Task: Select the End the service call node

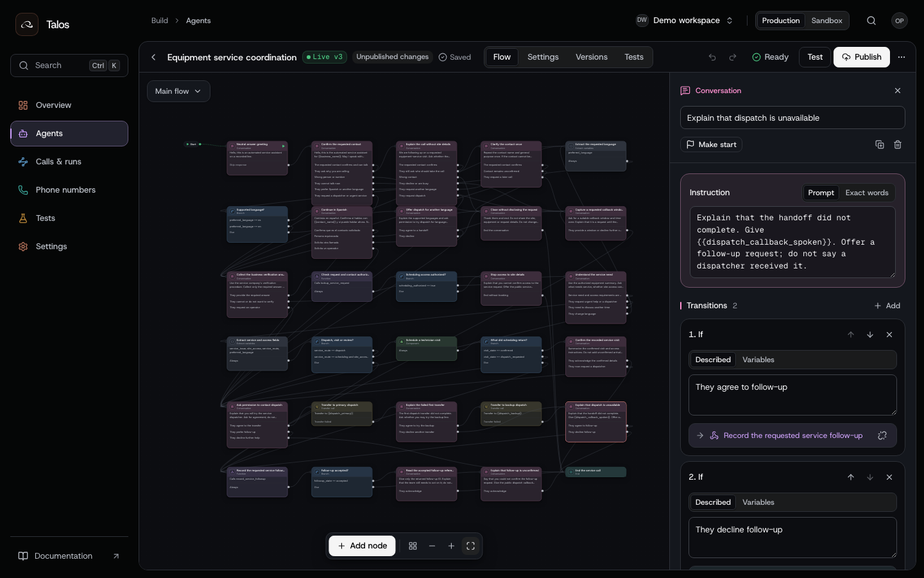Action: 595,472
